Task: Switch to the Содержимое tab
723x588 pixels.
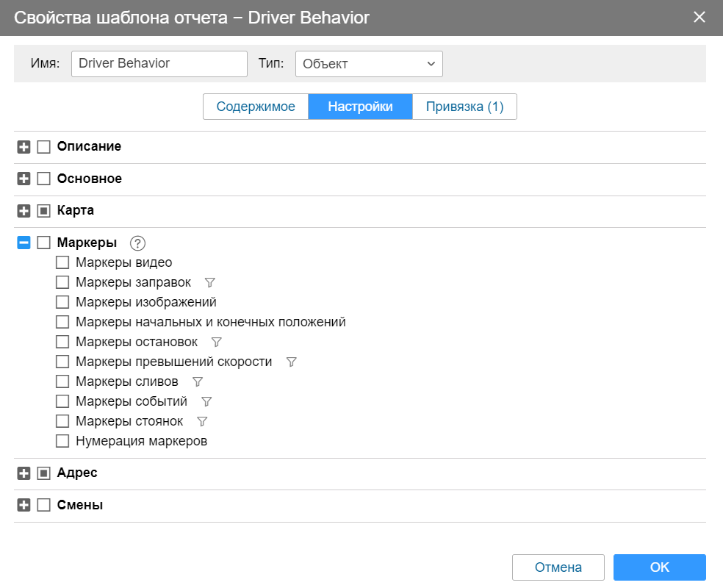Action: (x=256, y=107)
